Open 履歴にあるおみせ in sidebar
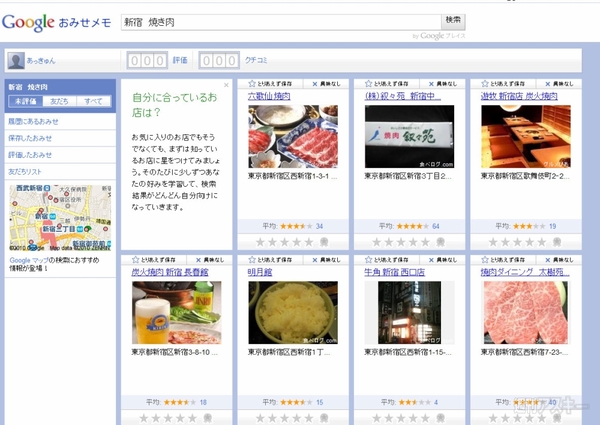Screen dimensions: 600x425 tap(33, 121)
